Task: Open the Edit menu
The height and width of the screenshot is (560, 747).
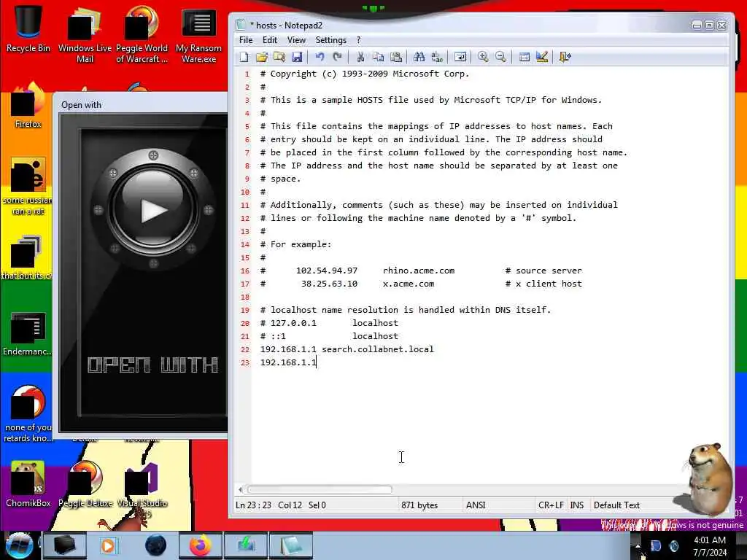Action: [270, 40]
